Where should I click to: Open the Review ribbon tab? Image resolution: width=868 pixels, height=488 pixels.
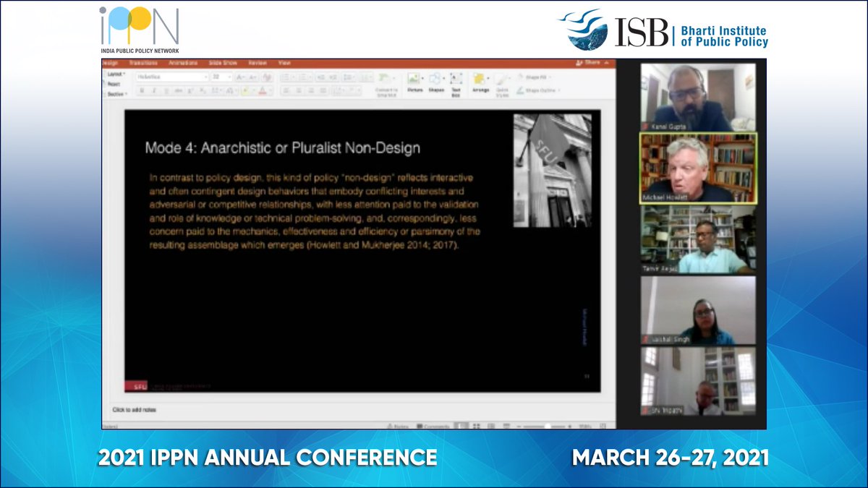258,63
